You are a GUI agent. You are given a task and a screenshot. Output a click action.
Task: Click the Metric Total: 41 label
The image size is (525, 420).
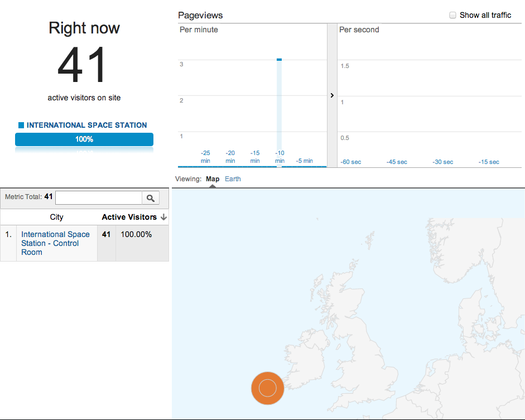tap(29, 197)
